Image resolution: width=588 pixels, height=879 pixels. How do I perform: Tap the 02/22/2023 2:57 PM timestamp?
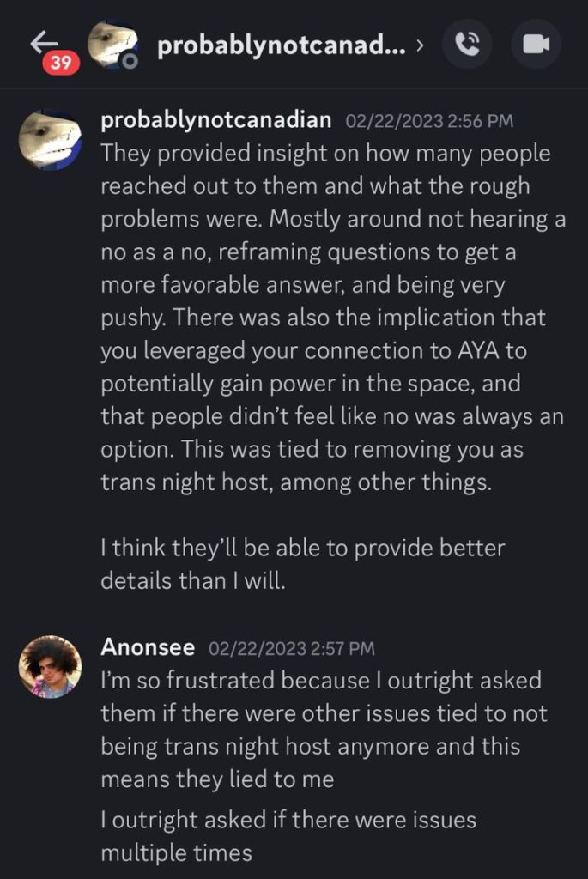pyautogui.click(x=292, y=647)
